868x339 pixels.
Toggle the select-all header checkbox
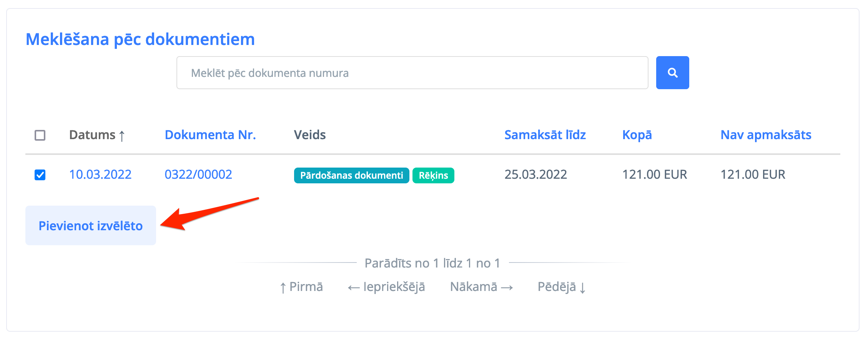(x=40, y=135)
